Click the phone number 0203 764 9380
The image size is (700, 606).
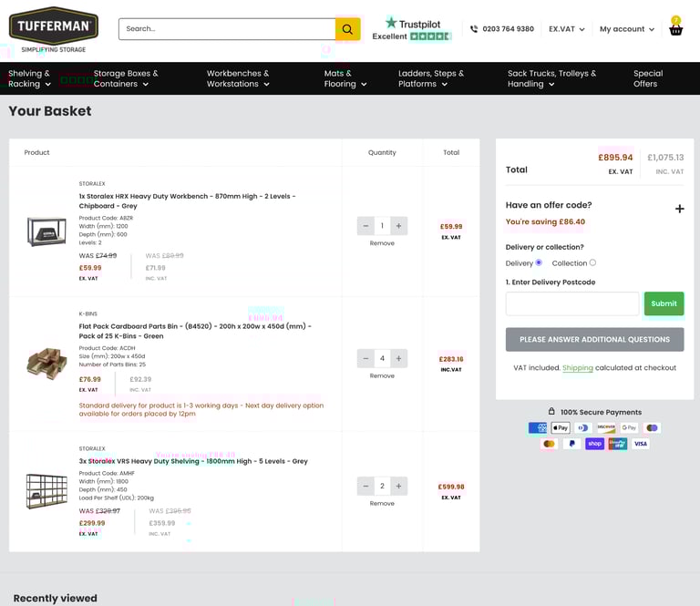pyautogui.click(x=508, y=29)
